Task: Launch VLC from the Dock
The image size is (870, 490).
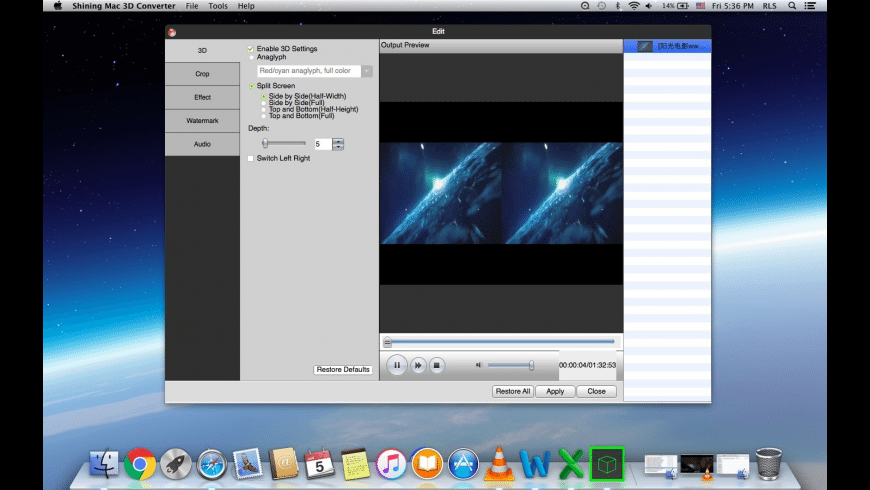Action: pyautogui.click(x=499, y=463)
